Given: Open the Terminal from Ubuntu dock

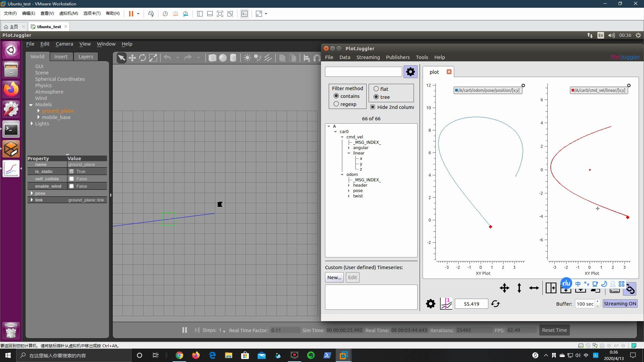Looking at the screenshot, I should point(11,129).
